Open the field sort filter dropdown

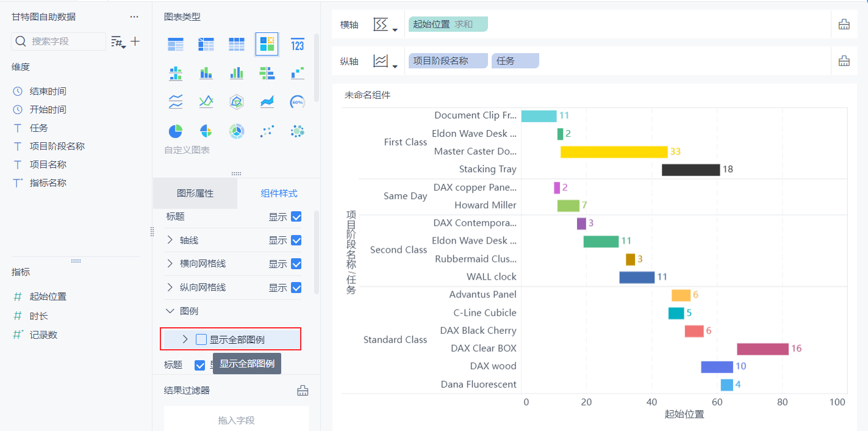pos(117,42)
